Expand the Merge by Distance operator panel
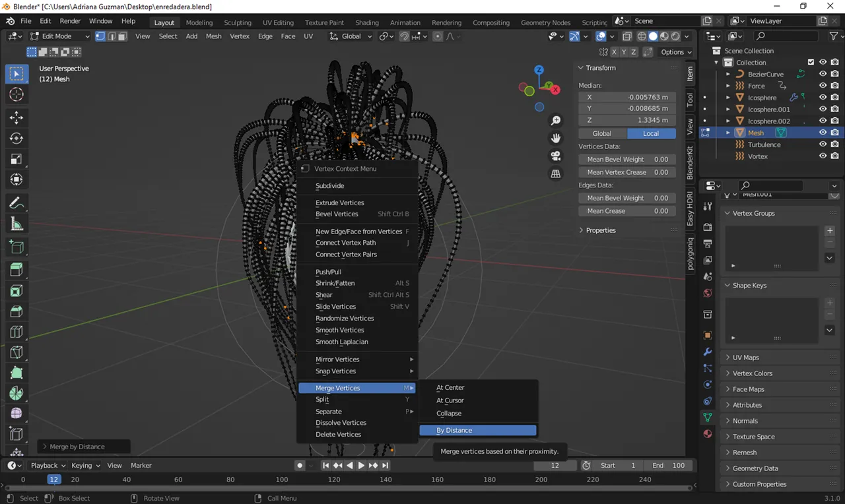 coord(83,447)
